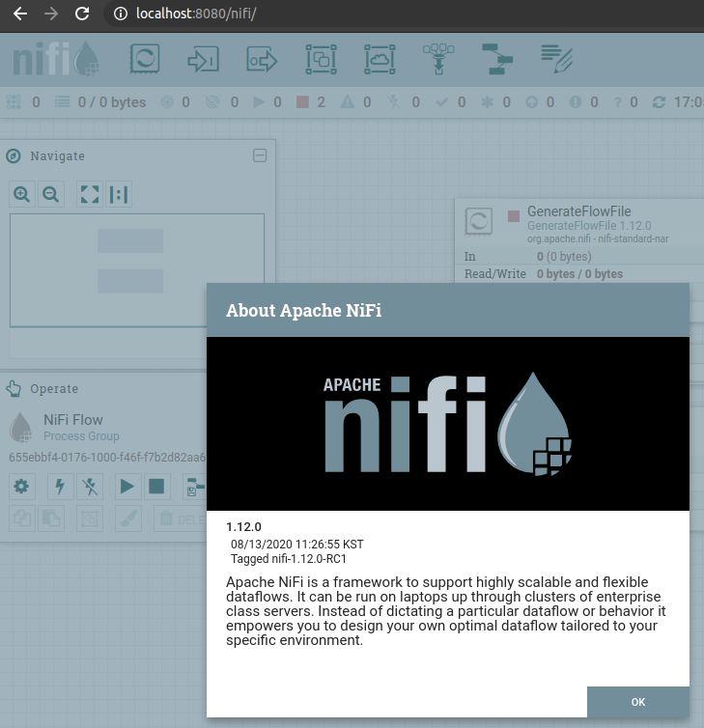Screen dimensions: 704x728
Task: Click OK in About Apache NiFi dialog
Action: [638, 702]
